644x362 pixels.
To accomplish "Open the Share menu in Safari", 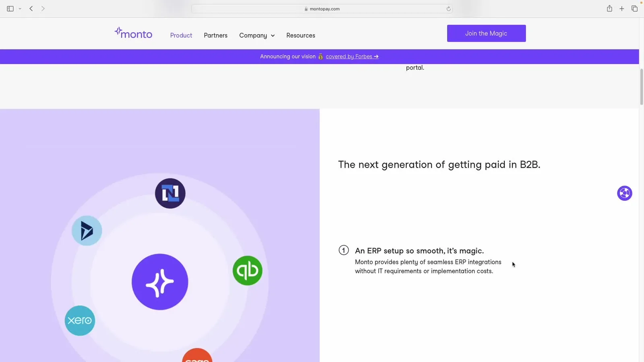I will (x=609, y=8).
